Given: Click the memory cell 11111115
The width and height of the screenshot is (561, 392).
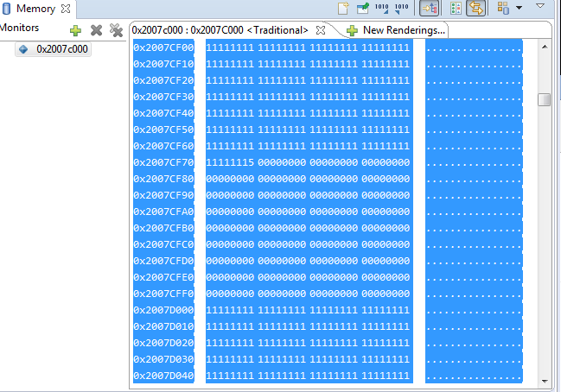Looking at the screenshot, I should pyautogui.click(x=230, y=162).
